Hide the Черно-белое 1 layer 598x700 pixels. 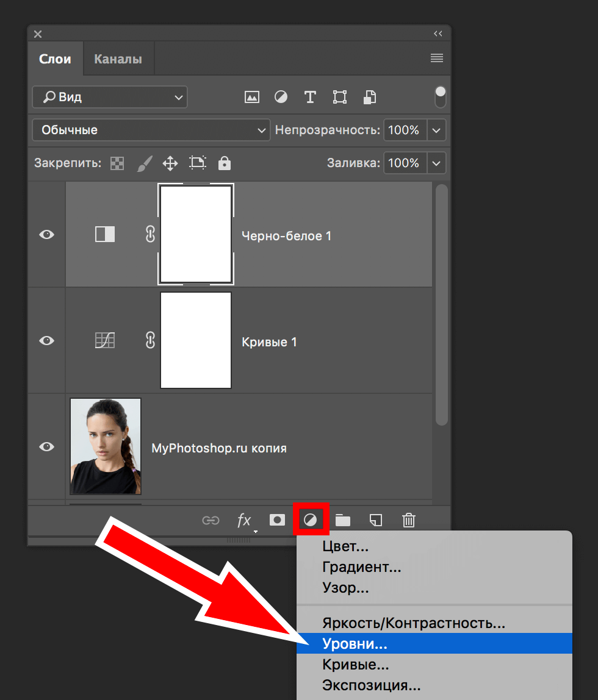[47, 234]
